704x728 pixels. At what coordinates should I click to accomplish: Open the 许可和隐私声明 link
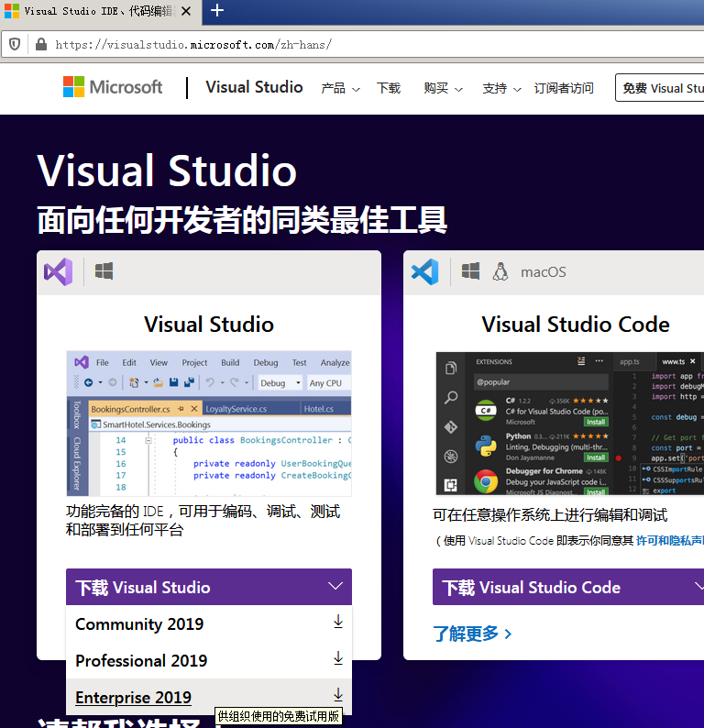click(670, 540)
